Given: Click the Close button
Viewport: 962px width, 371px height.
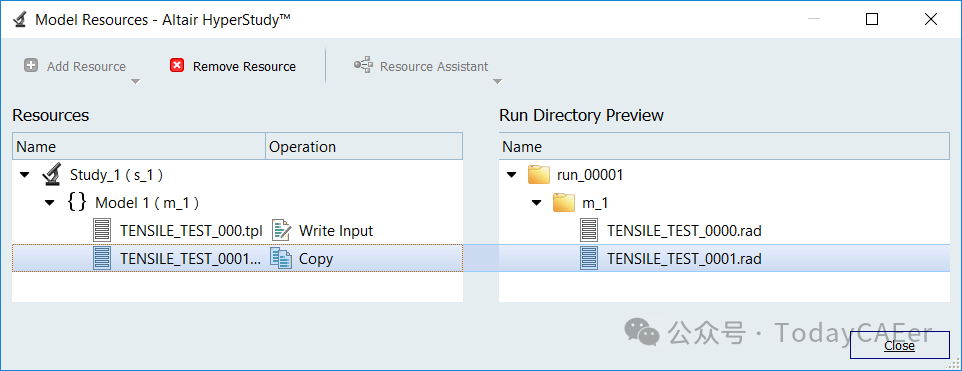Looking at the screenshot, I should [899, 346].
